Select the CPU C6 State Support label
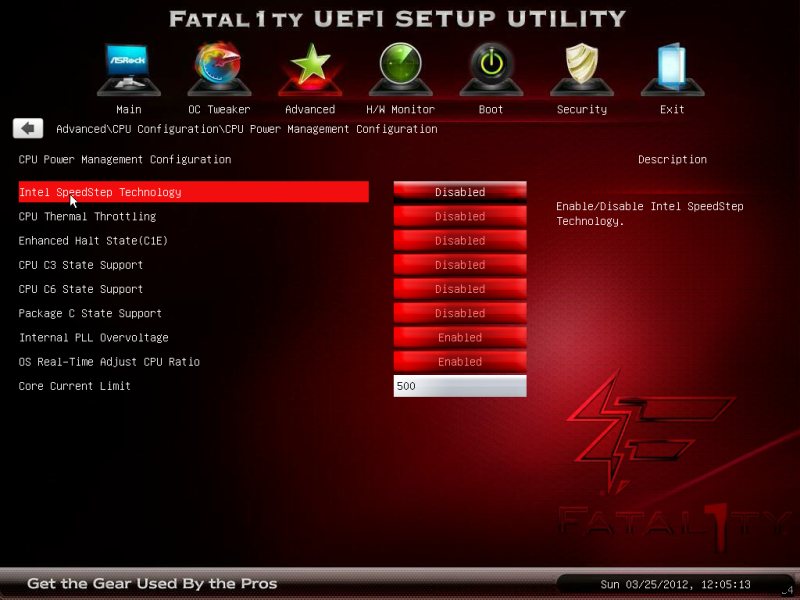This screenshot has width=800, height=600. pos(81,289)
